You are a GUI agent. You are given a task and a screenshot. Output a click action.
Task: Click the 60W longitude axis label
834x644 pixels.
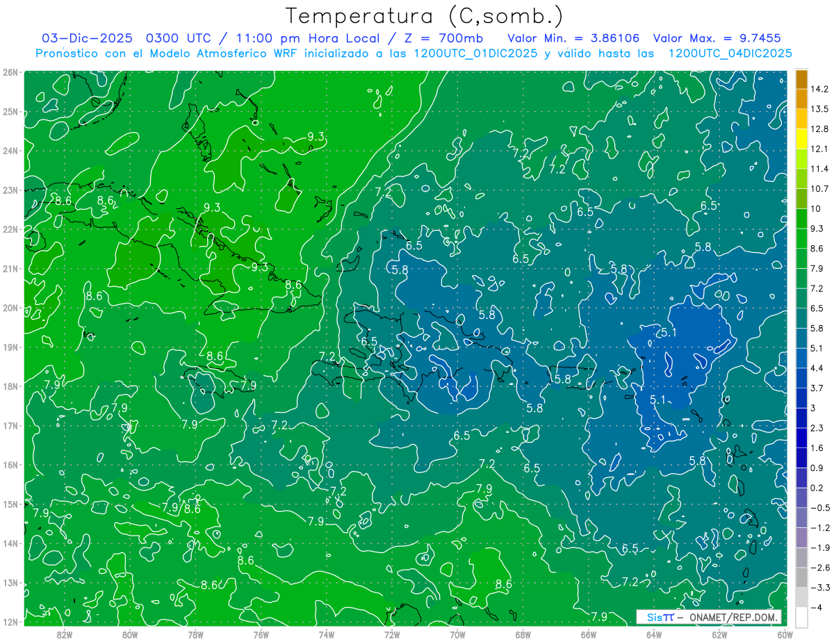pyautogui.click(x=785, y=634)
